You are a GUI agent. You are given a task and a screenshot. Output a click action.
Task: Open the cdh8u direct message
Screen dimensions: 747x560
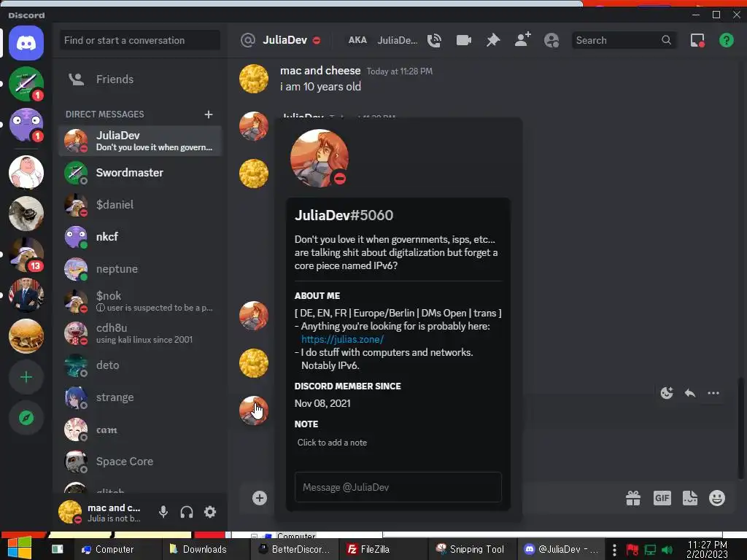[140, 332]
